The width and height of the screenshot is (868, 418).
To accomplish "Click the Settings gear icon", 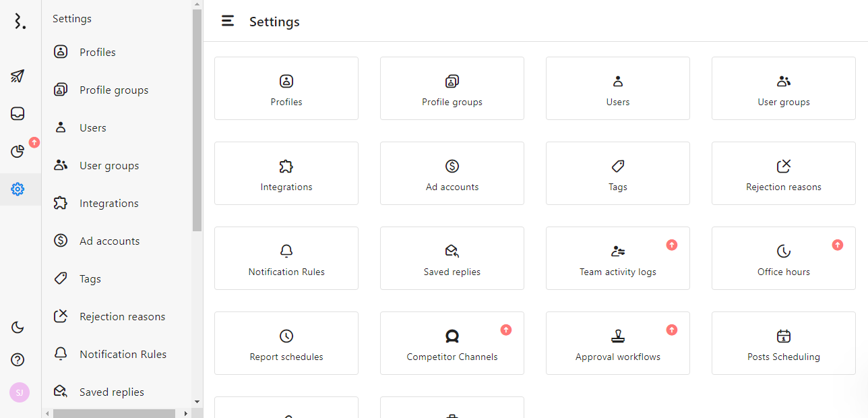I will pos(18,189).
